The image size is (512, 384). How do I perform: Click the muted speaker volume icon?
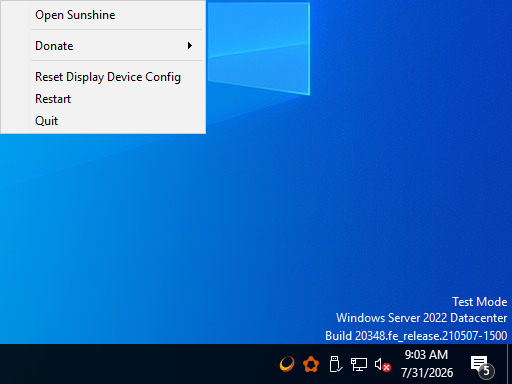(x=382, y=365)
